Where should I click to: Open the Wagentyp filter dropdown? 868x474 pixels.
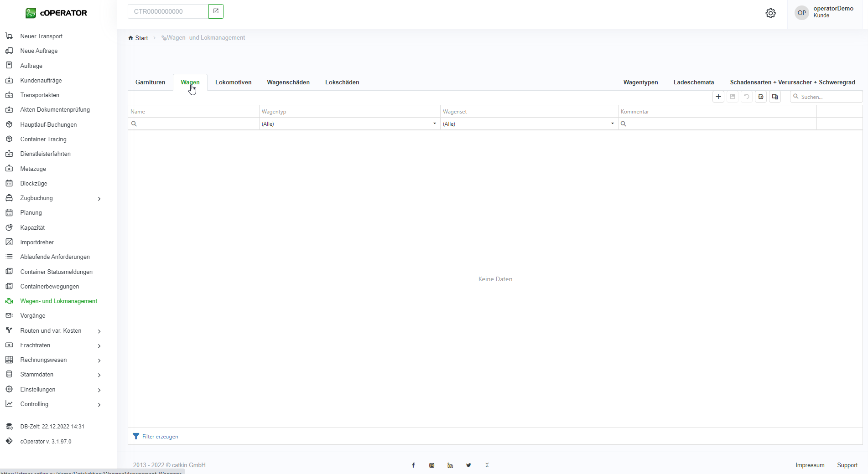click(x=434, y=124)
